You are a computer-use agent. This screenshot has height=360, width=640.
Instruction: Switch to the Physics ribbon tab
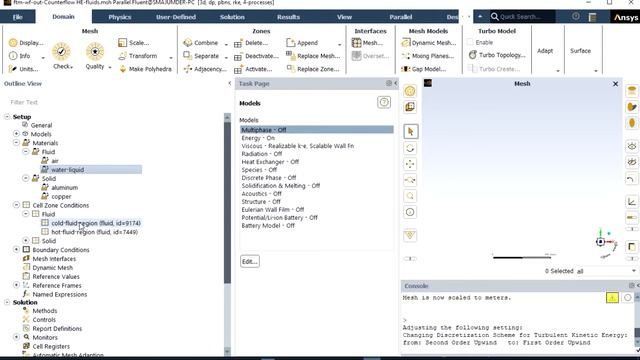coord(120,17)
